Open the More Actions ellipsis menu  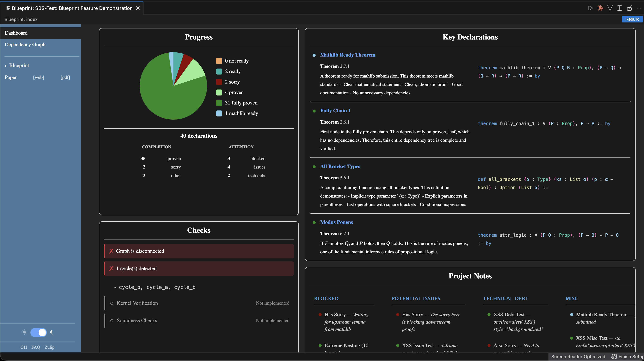pos(639,8)
